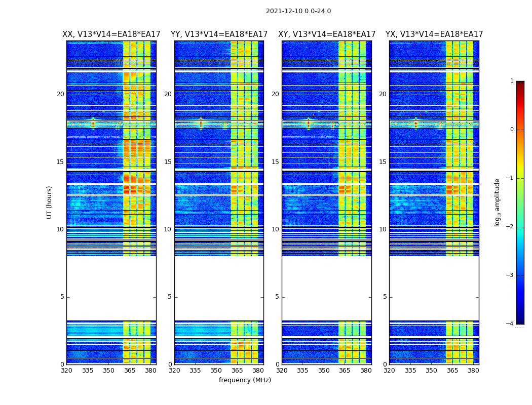Click the white data gap in XY panel

click(x=327, y=289)
